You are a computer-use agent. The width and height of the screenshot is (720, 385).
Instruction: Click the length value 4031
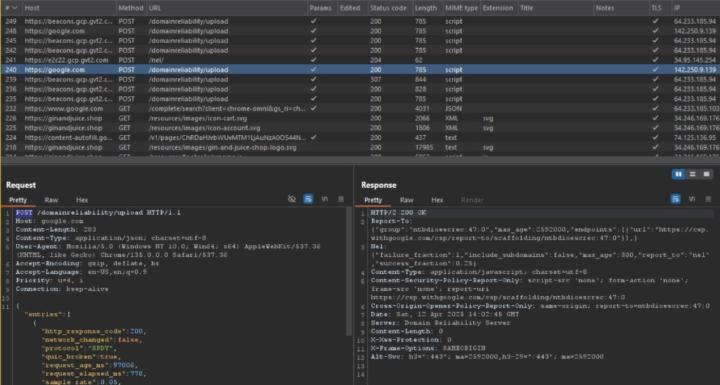[422, 109]
